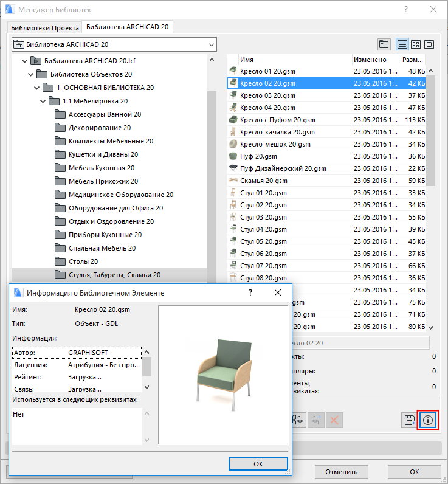
Task: Click the green armchair preview image
Action: [x=224, y=375]
